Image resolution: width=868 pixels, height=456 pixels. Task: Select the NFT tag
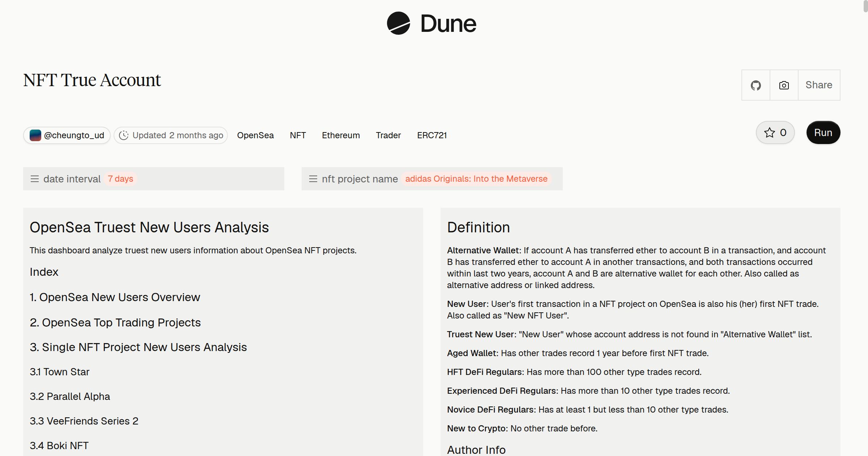click(298, 135)
